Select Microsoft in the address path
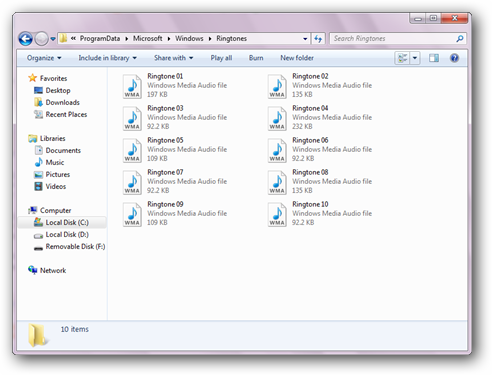 [x=148, y=39]
